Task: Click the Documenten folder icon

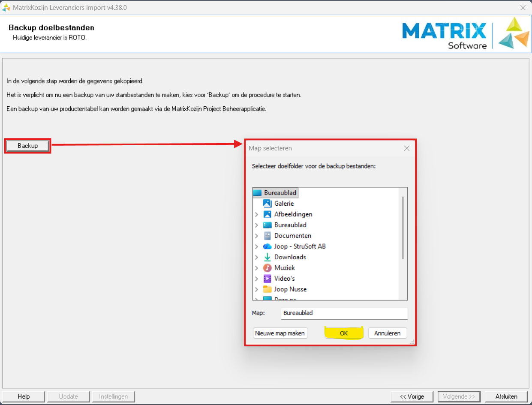Action: click(x=268, y=236)
